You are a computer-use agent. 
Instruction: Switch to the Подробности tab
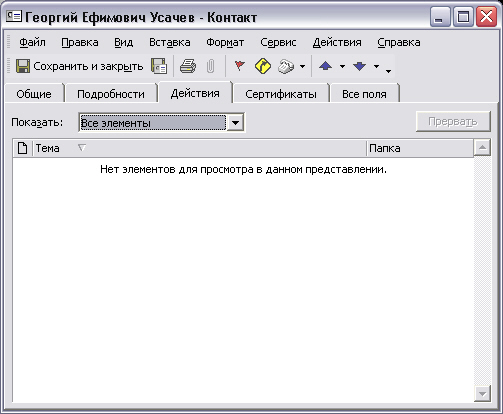pyautogui.click(x=111, y=94)
